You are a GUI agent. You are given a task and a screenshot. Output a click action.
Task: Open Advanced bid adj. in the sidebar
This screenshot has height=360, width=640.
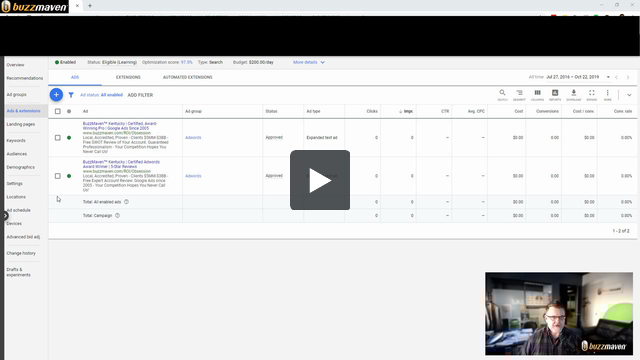coord(23,237)
